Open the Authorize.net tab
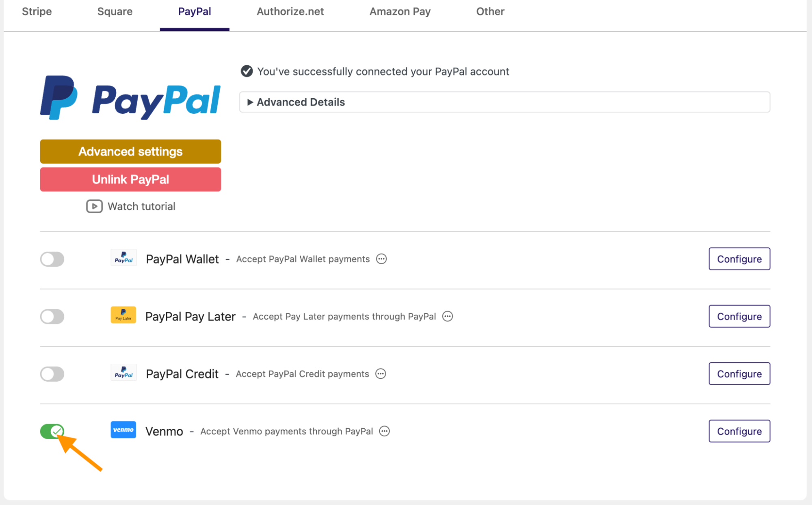This screenshot has width=812, height=505. pyautogui.click(x=290, y=11)
